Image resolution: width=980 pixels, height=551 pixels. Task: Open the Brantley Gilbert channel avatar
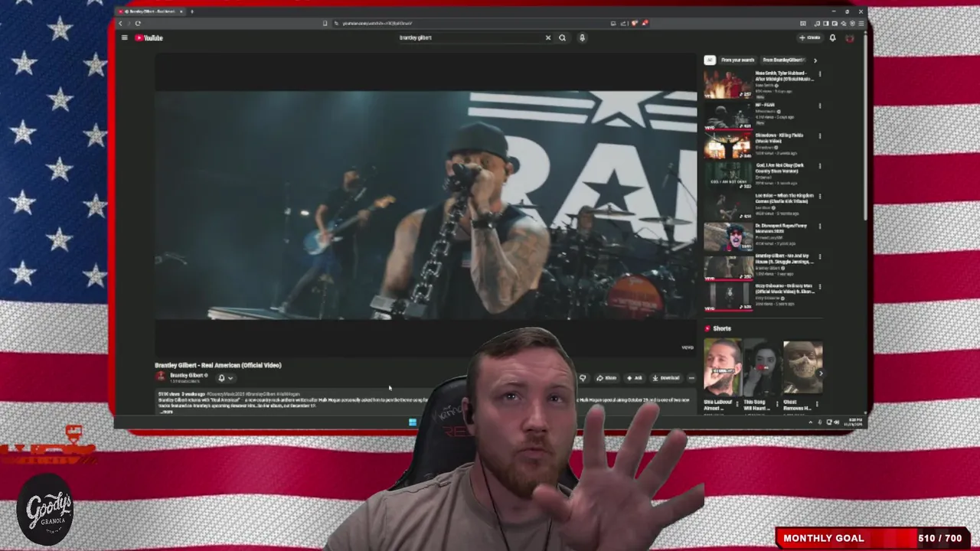coord(160,377)
